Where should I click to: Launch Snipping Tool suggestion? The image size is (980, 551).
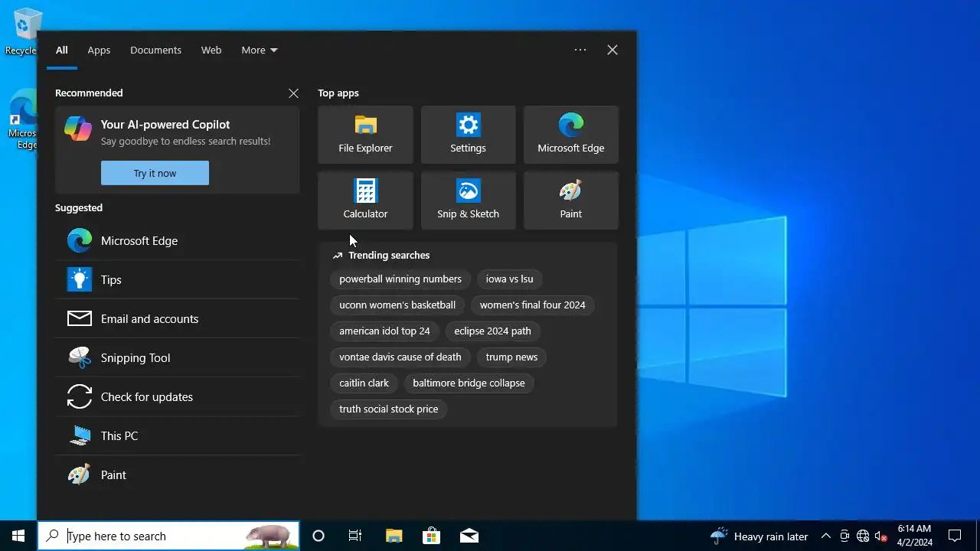[177, 357]
